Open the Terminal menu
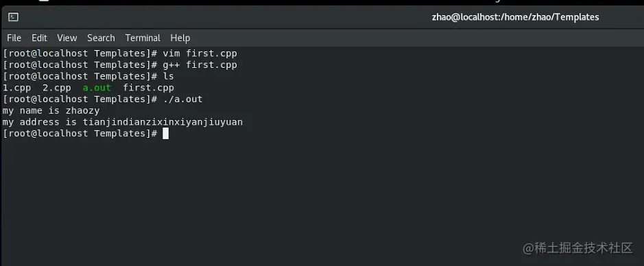Screen dimensions: 644x266 pos(143,38)
